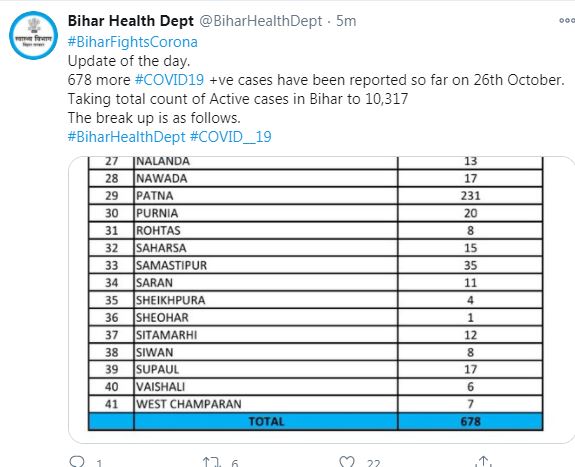Open the tweet's three-dot more menu
This screenshot has height=467, width=575.
tap(567, 21)
